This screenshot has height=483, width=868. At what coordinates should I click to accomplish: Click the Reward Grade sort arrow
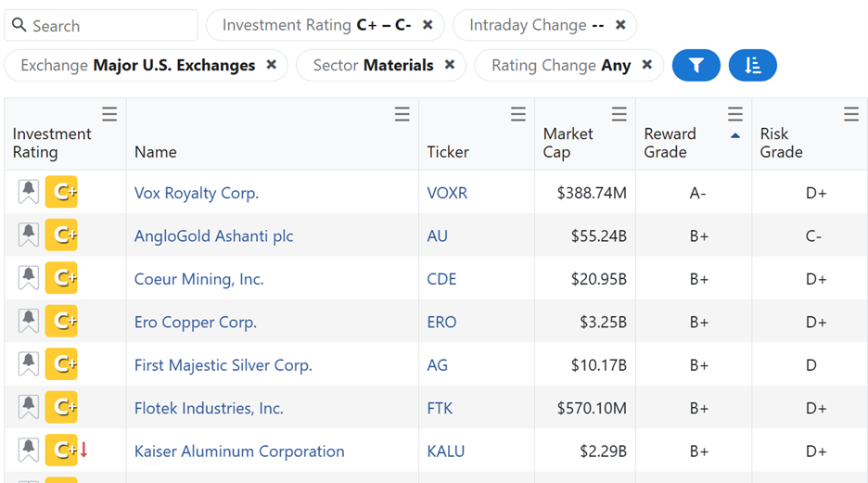click(x=735, y=135)
